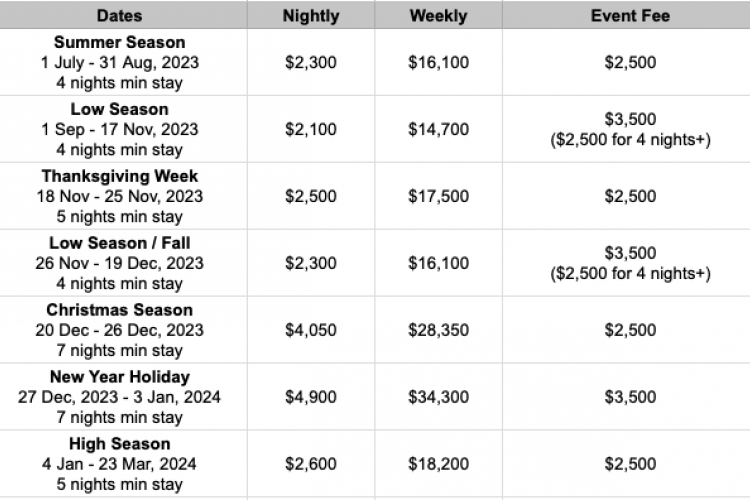Select the $2,600 nightly rate cell
This screenshot has height=500, width=750.
click(311, 464)
